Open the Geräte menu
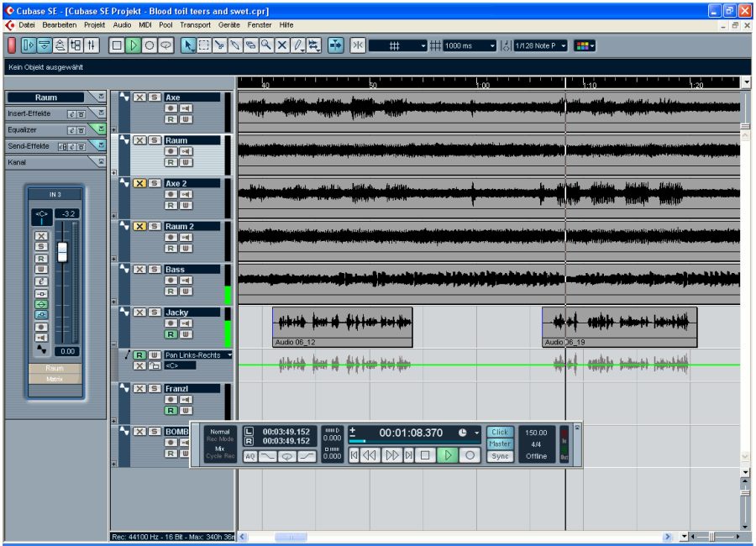Viewport: 756px width, 546px height. coord(229,25)
